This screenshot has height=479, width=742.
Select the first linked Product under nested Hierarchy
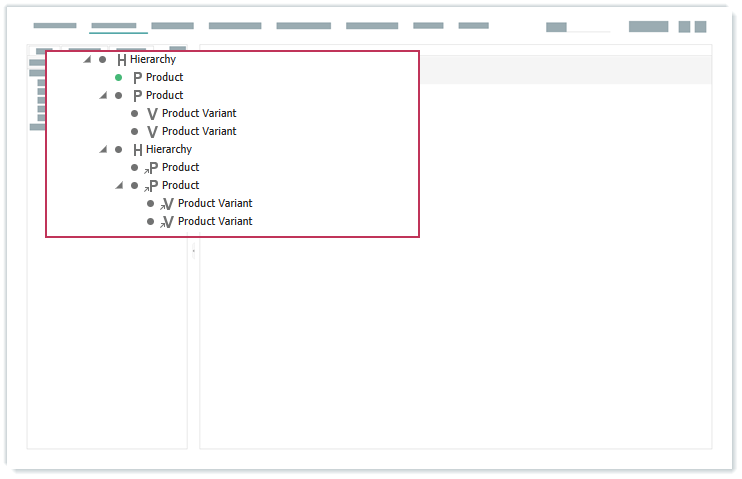tap(180, 167)
